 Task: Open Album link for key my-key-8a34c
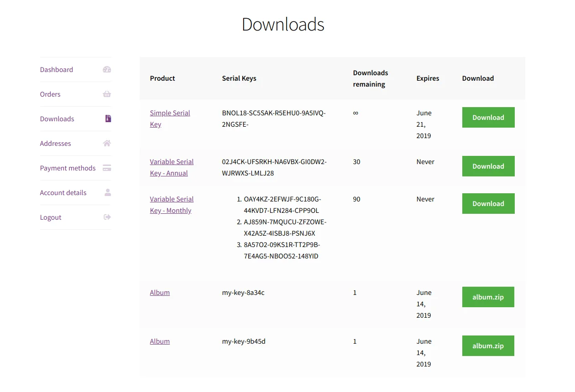coord(160,293)
